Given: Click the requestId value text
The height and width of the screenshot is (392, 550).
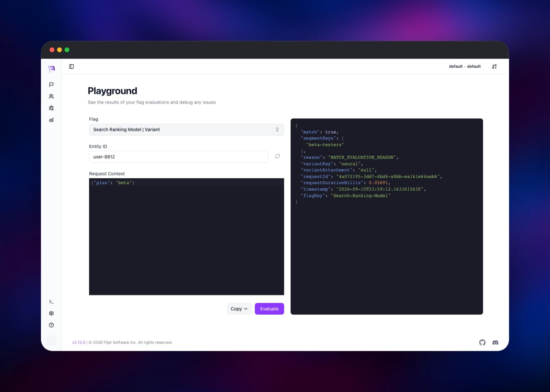Looking at the screenshot, I should point(388,177).
